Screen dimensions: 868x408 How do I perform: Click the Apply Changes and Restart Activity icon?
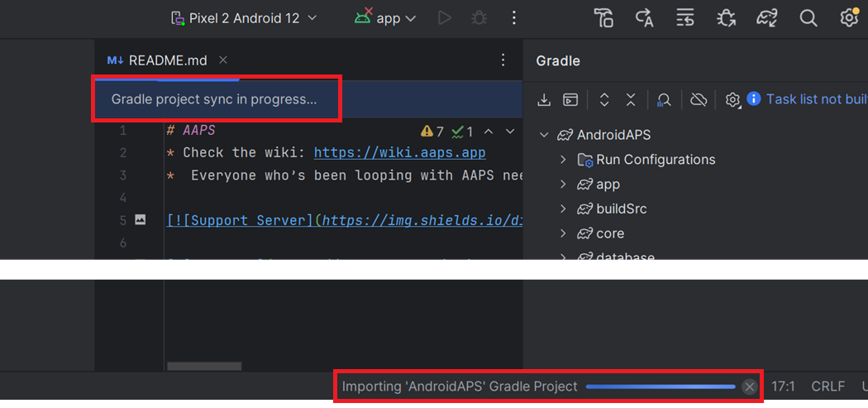click(644, 17)
